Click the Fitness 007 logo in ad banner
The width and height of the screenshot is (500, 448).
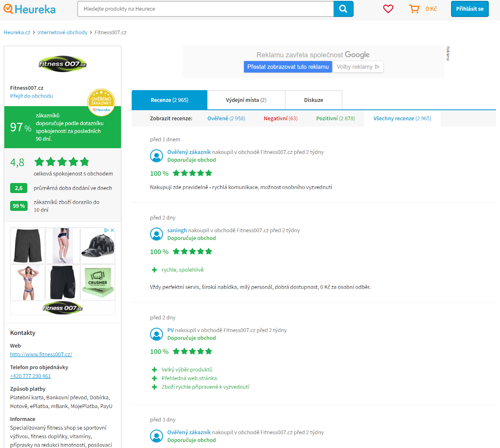[62, 308]
